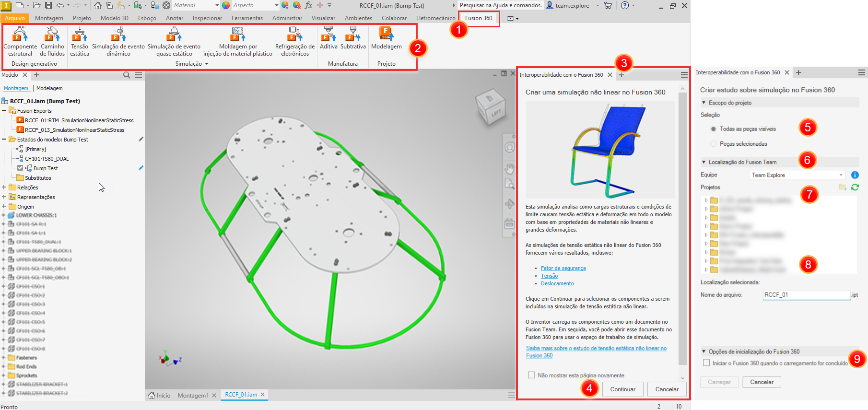
Task: Open the Help question mark icon
Action: 624,5
